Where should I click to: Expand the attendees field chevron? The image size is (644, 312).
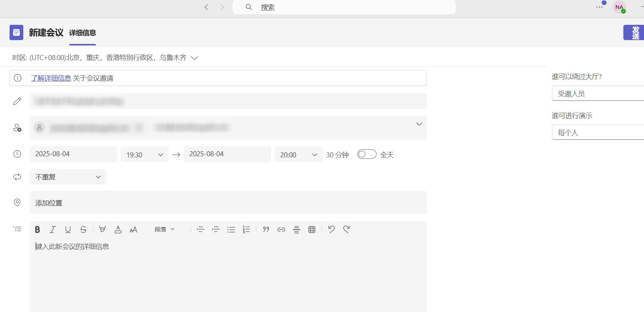click(x=419, y=124)
